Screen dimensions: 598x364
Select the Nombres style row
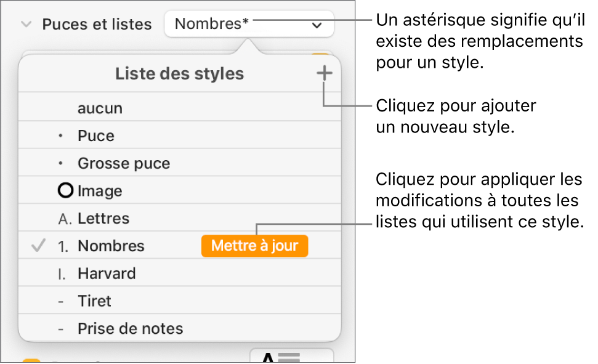click(x=111, y=246)
